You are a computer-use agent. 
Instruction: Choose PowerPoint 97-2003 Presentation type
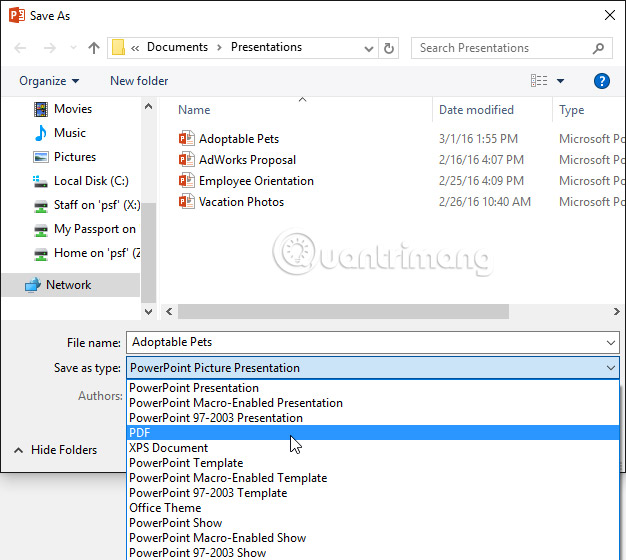tap(373, 418)
